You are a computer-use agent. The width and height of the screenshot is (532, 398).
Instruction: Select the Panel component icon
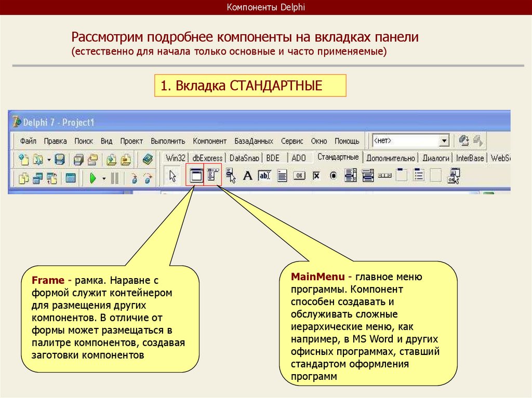pyautogui.click(x=436, y=175)
